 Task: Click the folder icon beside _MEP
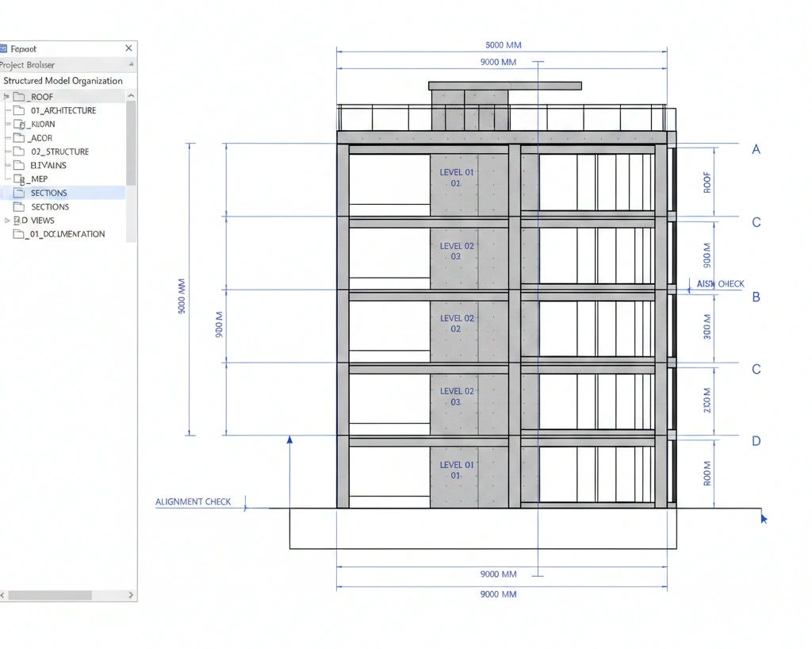[x=19, y=179]
